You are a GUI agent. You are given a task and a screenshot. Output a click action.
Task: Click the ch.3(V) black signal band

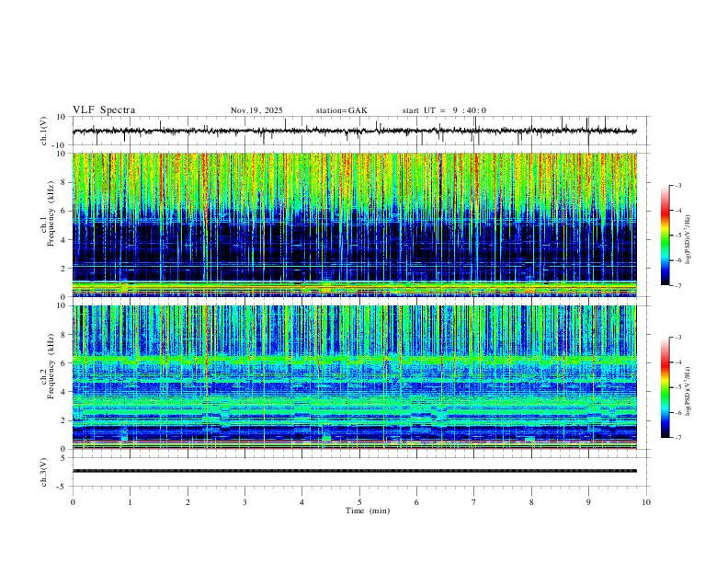coord(355,471)
